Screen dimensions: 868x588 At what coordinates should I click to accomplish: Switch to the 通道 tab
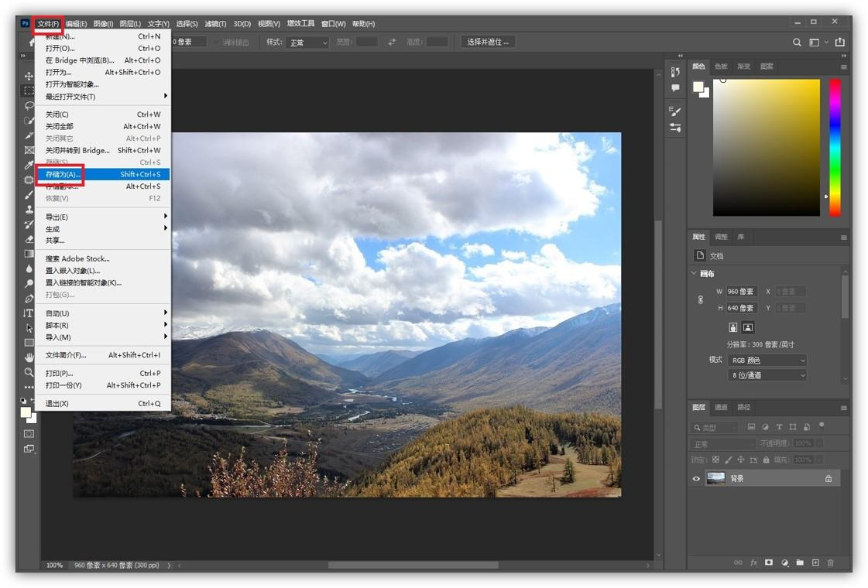pyautogui.click(x=721, y=407)
